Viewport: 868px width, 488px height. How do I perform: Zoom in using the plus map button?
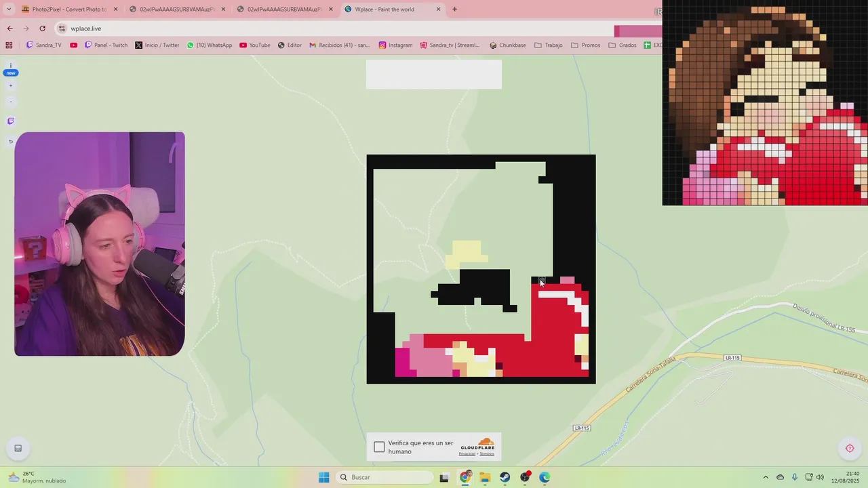coord(10,86)
